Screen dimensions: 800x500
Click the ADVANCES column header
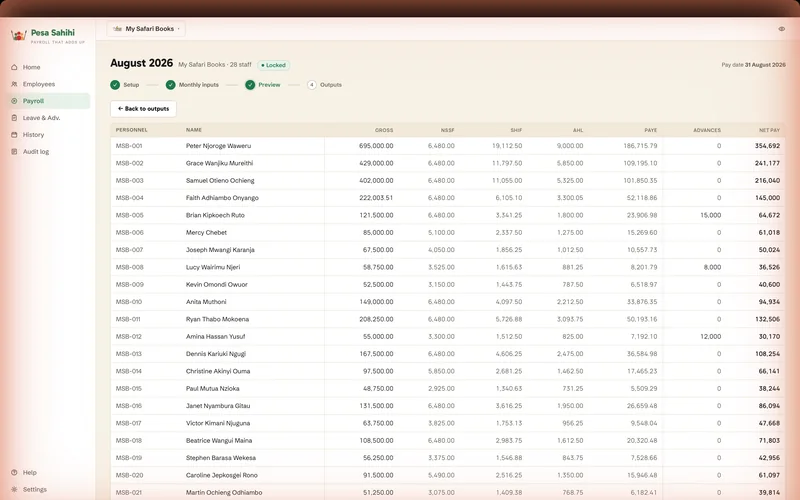707,130
